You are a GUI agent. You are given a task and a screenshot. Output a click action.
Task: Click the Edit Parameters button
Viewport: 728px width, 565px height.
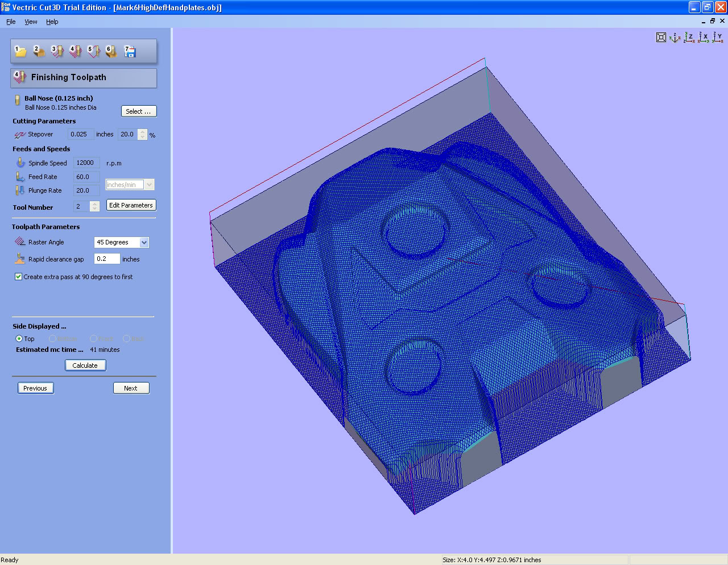(131, 205)
